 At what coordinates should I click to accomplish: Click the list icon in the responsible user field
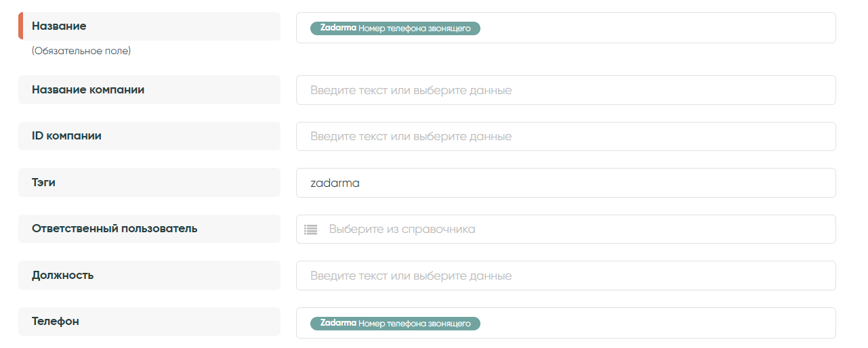[310, 230]
